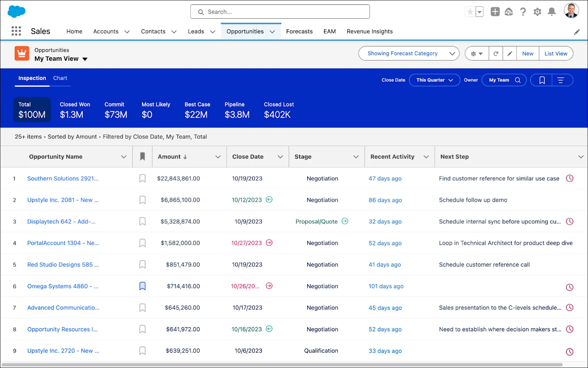Open EAM tab

tap(330, 32)
